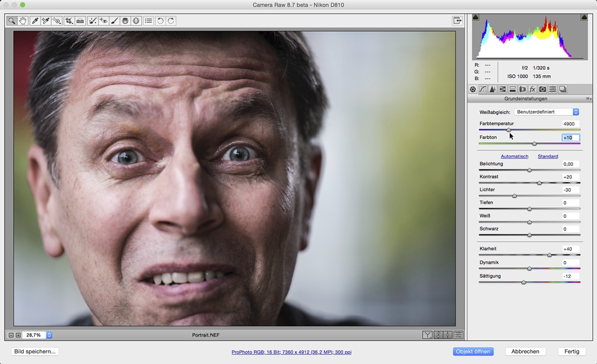Click the Automatisch link

(x=514, y=156)
